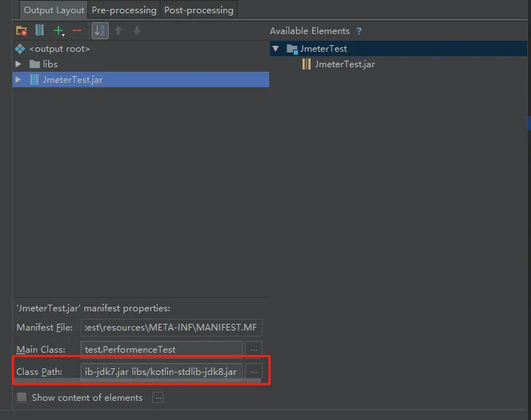Open the green Add Copy Of menu
The image size is (531, 420).
[x=59, y=31]
